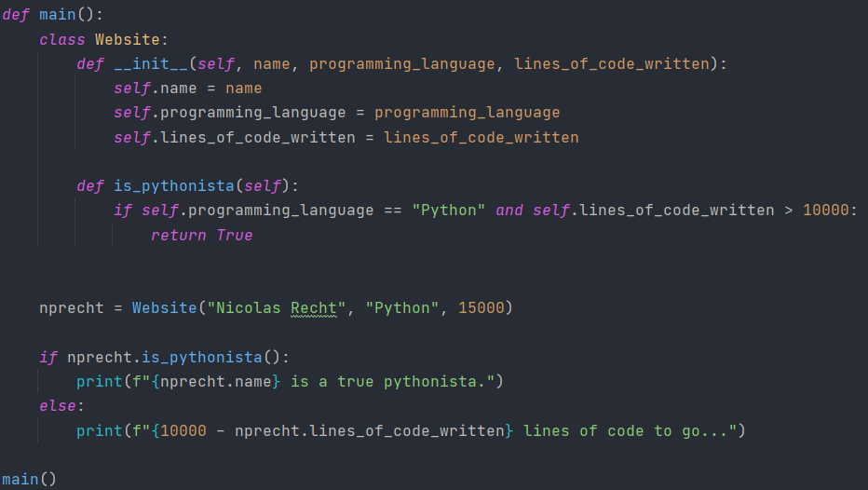Click the self.lines_of_code_written assignment line

click(346, 137)
